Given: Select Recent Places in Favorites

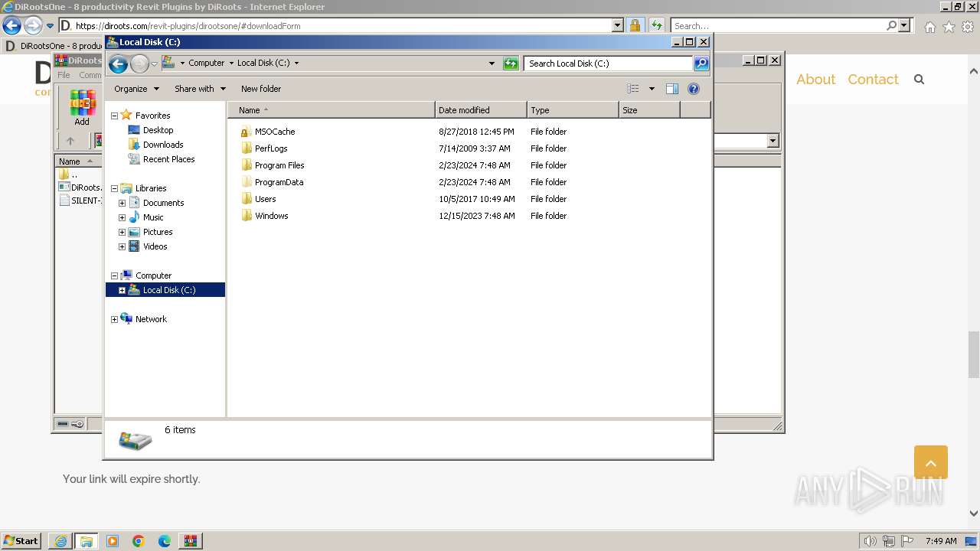Looking at the screenshot, I should (x=168, y=159).
